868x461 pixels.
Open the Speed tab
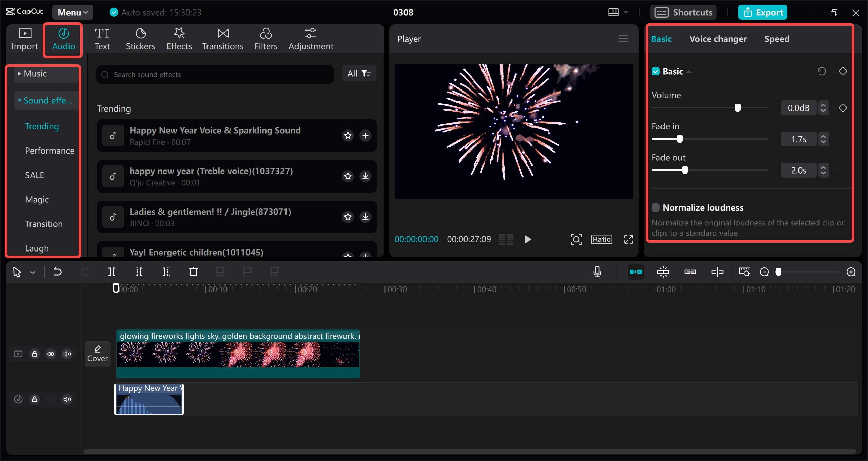pos(777,38)
